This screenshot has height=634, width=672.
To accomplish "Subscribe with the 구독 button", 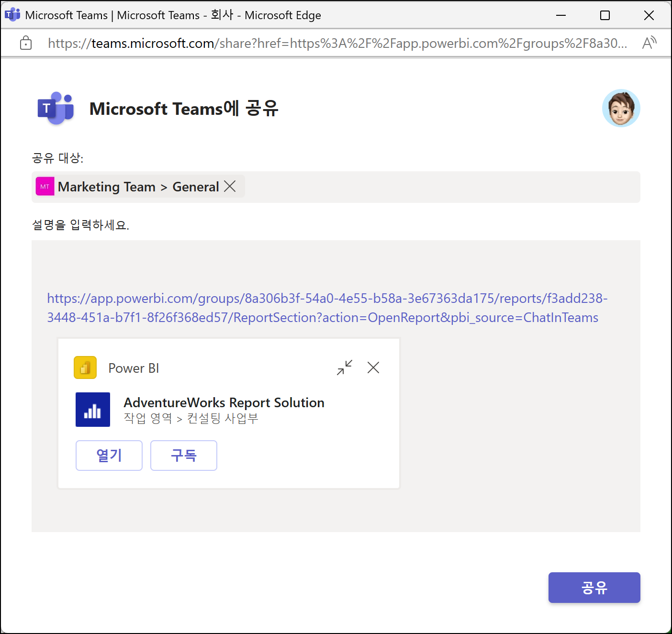I will tap(184, 455).
